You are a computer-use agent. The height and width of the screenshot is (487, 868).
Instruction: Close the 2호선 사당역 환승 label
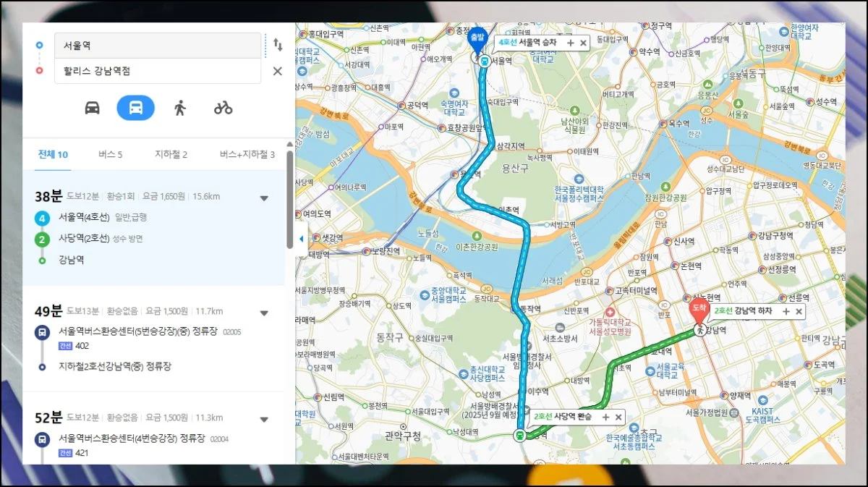[618, 418]
